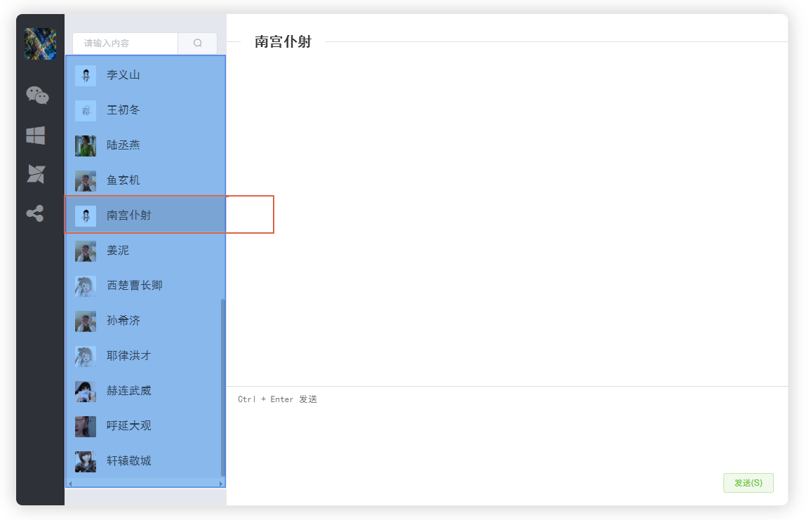Click the 请输入内容 search field
Screen dimensions: 809x532
(123, 43)
